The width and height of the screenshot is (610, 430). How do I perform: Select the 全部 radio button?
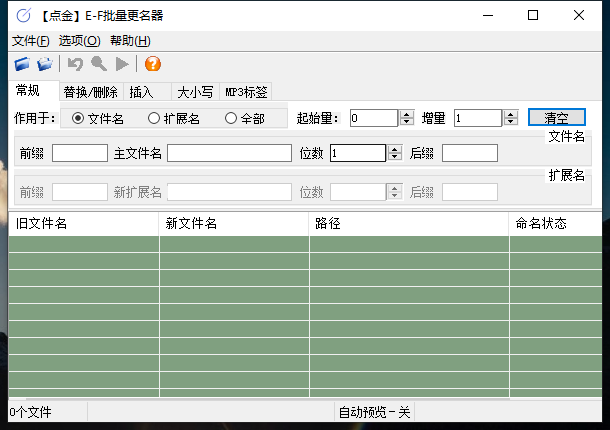coord(231,118)
